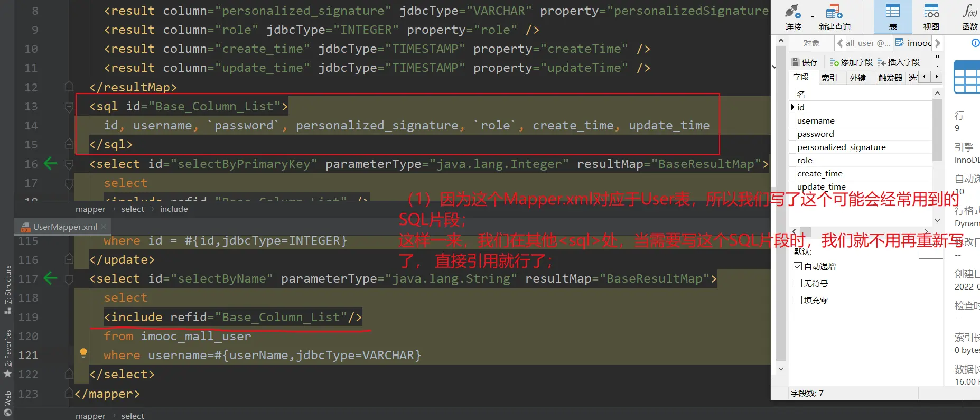Close the UserMapper.xml editor tab
This screenshot has width=980, height=420.
point(104,227)
